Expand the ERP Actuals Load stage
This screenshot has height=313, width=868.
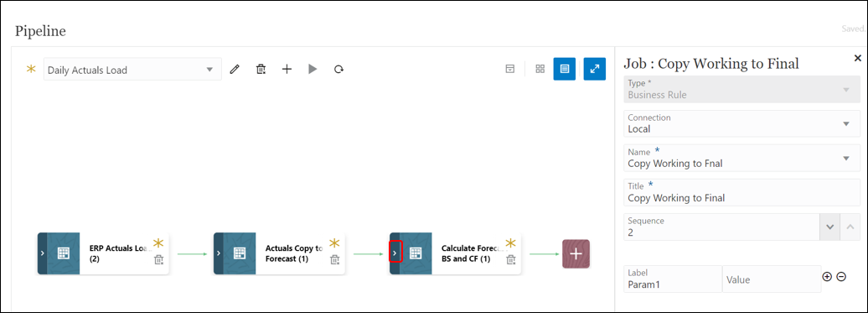[42, 253]
